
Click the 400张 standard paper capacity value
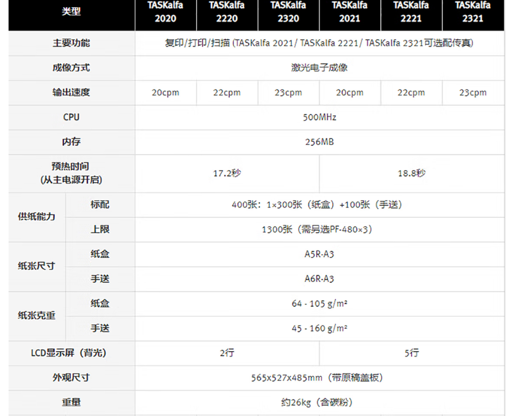[317, 205]
